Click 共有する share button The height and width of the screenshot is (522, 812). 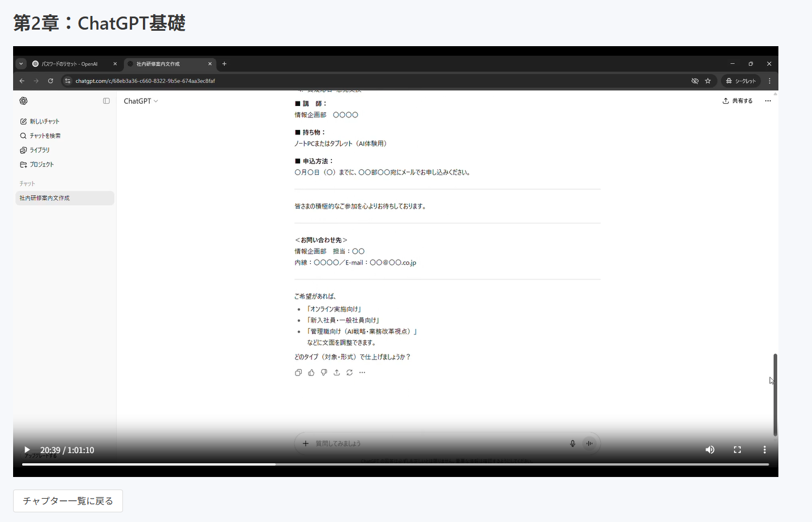pyautogui.click(x=737, y=101)
